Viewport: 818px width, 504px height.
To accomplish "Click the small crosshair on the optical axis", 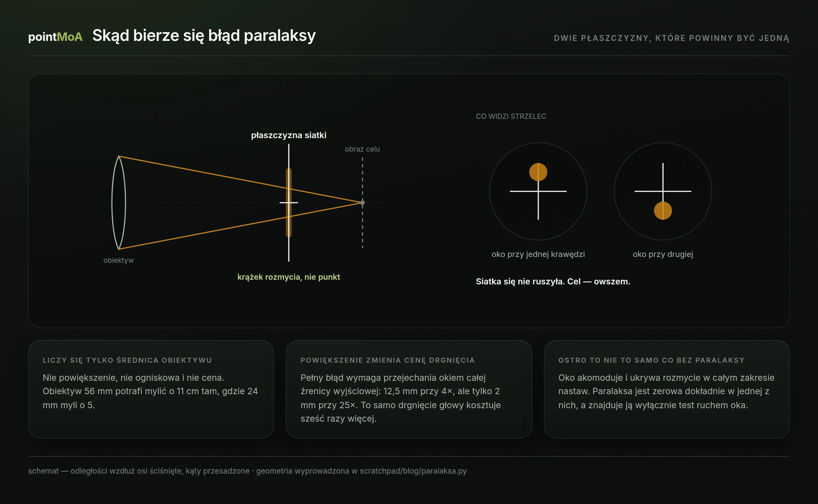I will [289, 202].
